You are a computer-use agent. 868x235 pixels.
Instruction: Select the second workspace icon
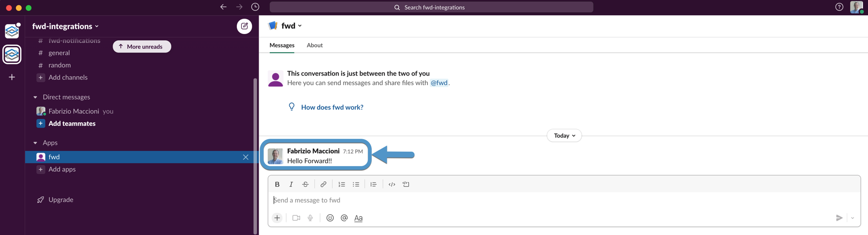coord(12,54)
